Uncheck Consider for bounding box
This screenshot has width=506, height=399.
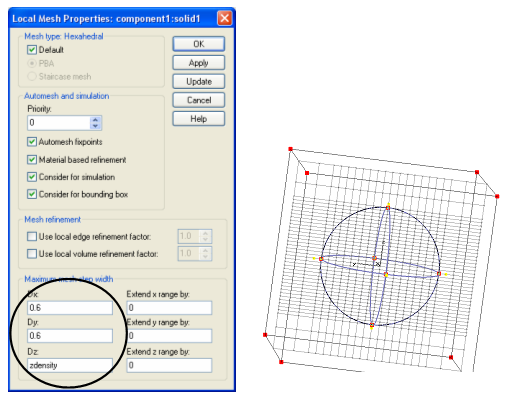pyautogui.click(x=32, y=194)
